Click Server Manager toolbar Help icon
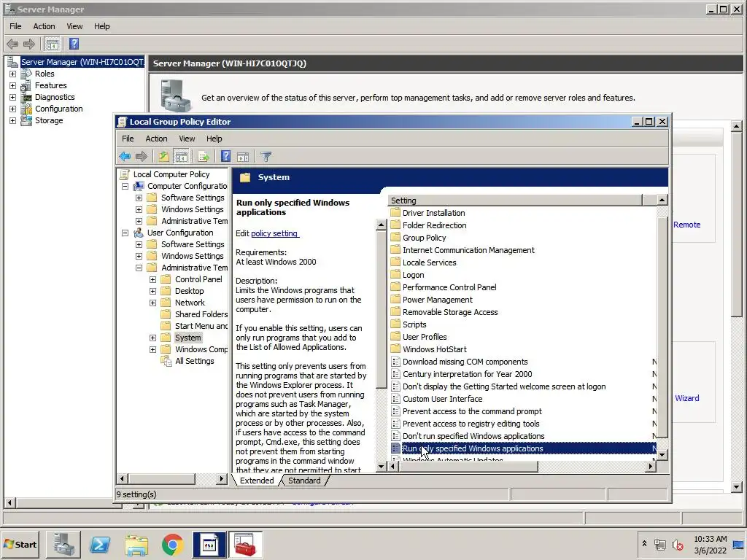Viewport: 747px width, 560px height. [74, 44]
